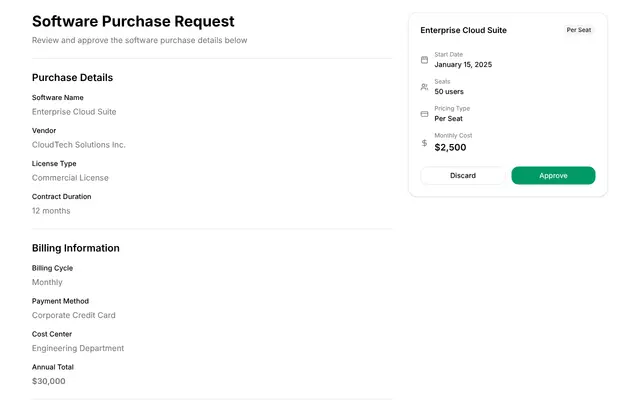Click the Monthly Cost label
Image resolution: width=640 pixels, height=400 pixels.
click(x=453, y=136)
